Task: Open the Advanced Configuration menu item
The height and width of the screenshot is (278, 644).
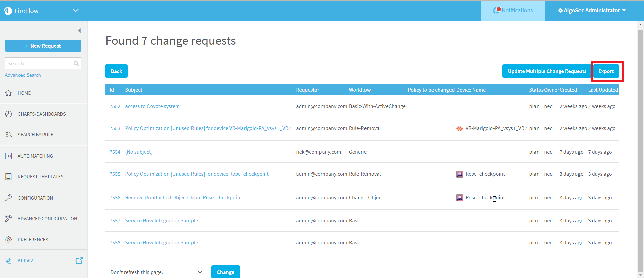Action: pos(47,219)
